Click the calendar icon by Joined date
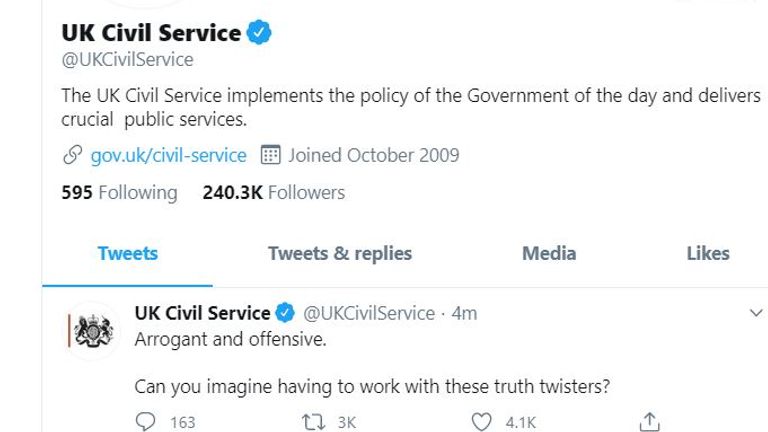768x432 pixels. pyautogui.click(x=270, y=155)
